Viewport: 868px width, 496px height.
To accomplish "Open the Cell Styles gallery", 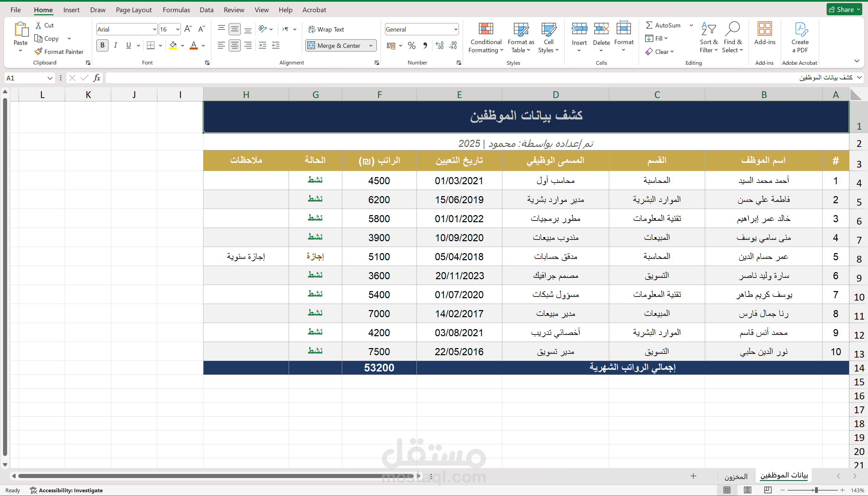I will pyautogui.click(x=548, y=37).
